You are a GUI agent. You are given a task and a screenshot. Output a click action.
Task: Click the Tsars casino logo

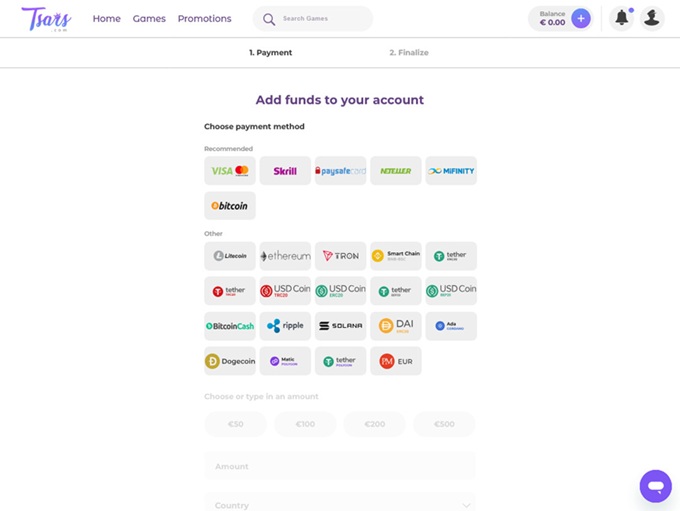[x=46, y=18]
